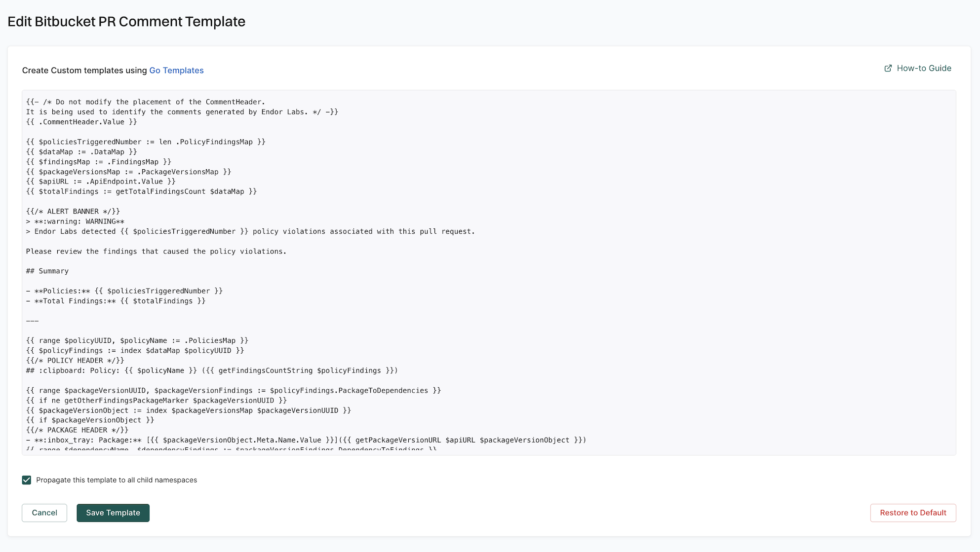Open the Go Templates documentation link
Viewport: 980px width, 552px height.
click(176, 71)
